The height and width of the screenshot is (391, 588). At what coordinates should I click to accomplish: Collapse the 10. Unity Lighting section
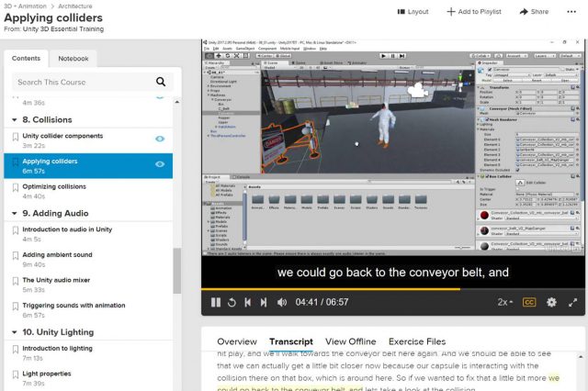15,332
